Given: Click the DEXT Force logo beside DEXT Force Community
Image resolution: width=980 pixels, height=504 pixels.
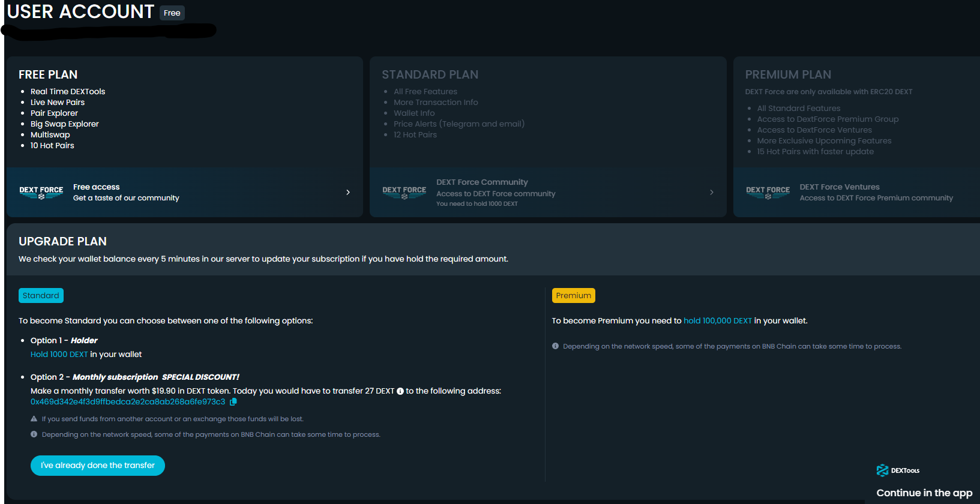Looking at the screenshot, I should pyautogui.click(x=404, y=192).
